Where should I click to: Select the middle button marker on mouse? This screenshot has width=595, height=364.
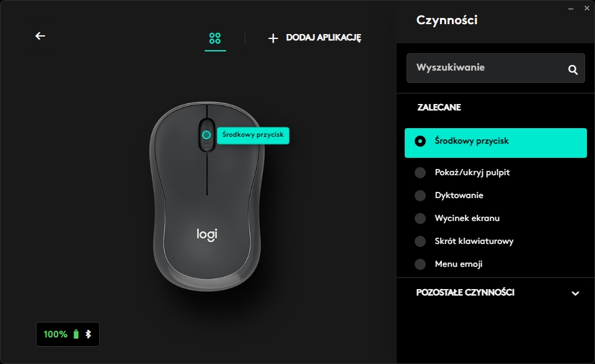point(206,134)
